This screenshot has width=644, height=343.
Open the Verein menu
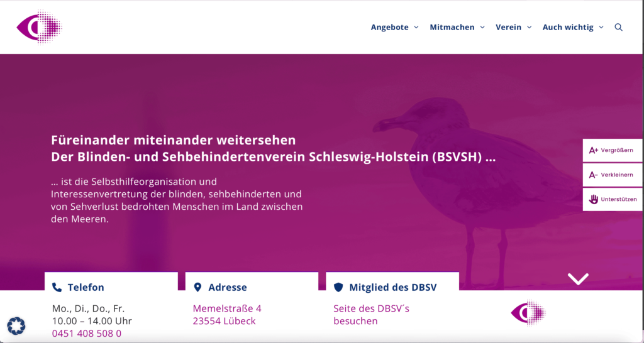(508, 27)
